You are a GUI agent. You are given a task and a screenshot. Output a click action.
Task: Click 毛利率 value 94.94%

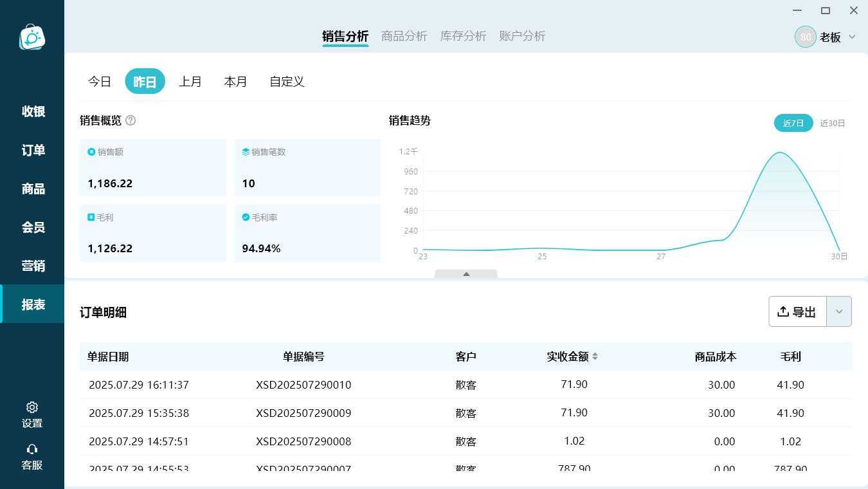[x=261, y=248]
